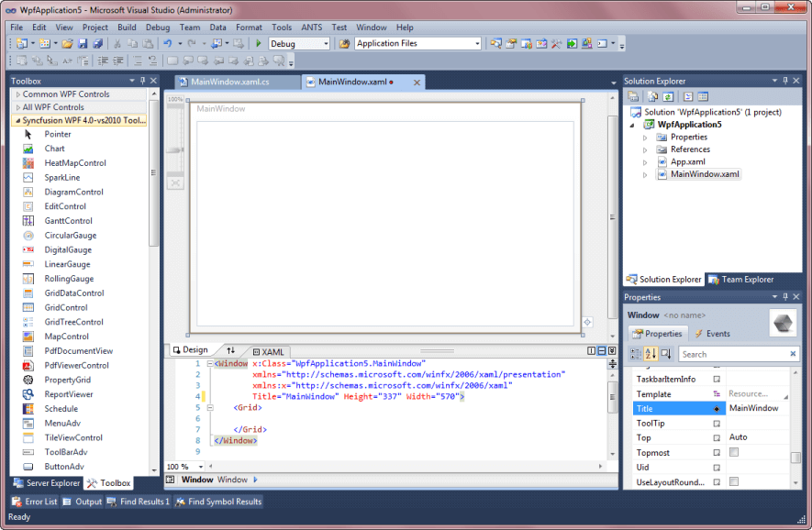
Task: Open the Output panel
Action: tap(83, 502)
